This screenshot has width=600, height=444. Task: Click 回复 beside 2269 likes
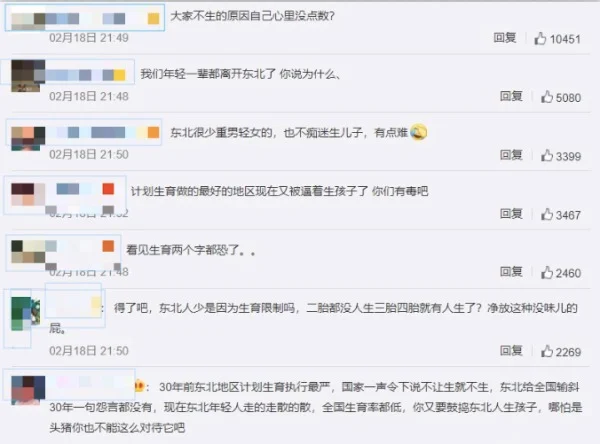pos(511,350)
